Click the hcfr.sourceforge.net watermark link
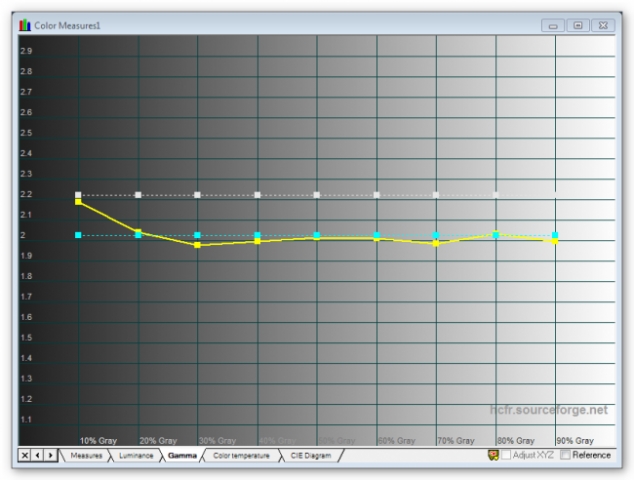 click(x=548, y=410)
